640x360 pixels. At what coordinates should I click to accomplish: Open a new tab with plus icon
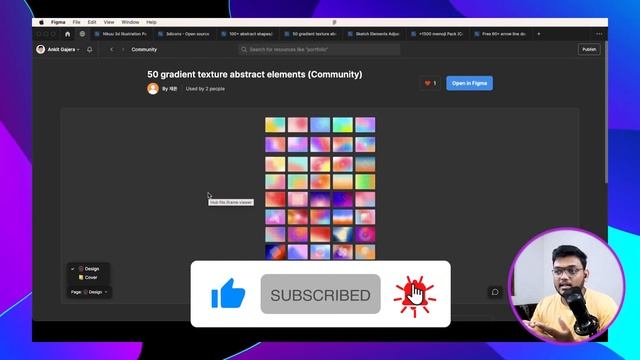tap(539, 34)
